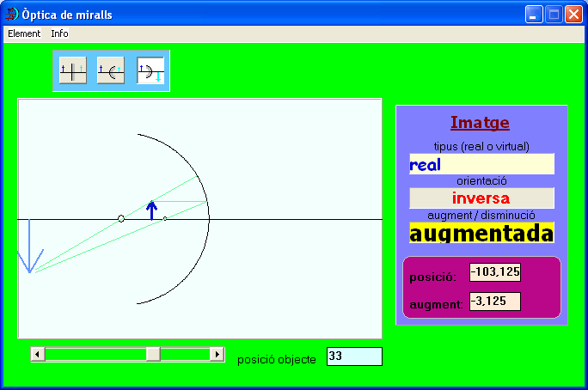Viewport: 588px width, 390px height.
Task: Click the yellow augmentada field
Action: coord(481,233)
